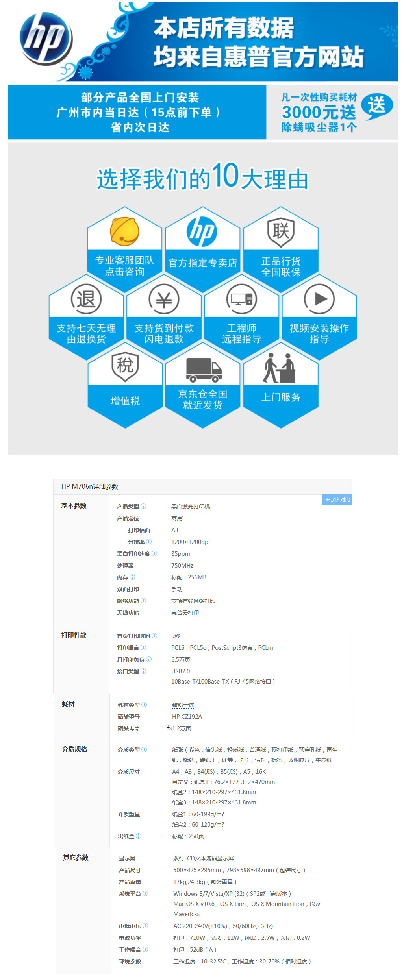
Task: Click the delivery truck icon
Action: [x=204, y=370]
